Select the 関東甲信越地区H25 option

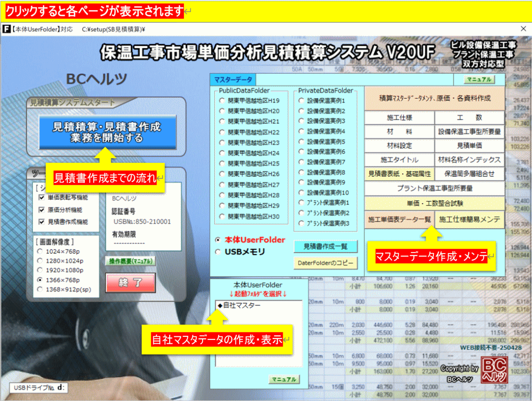[222, 163]
